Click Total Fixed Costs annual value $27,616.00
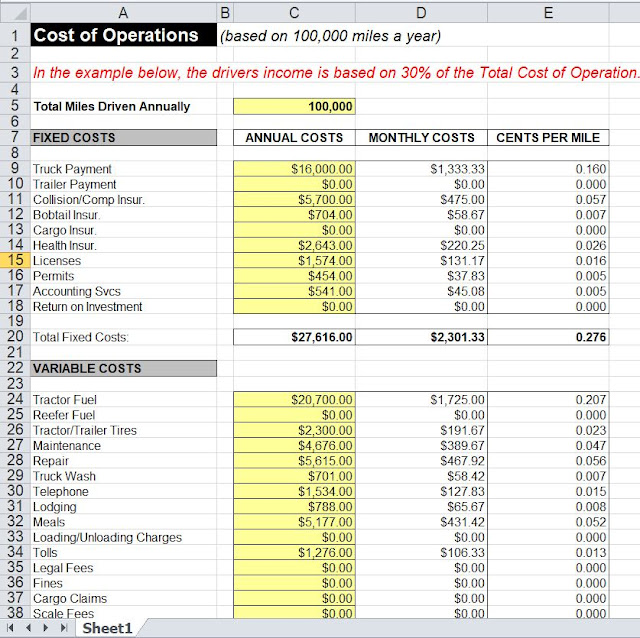This screenshot has height=638, width=640. (x=294, y=337)
